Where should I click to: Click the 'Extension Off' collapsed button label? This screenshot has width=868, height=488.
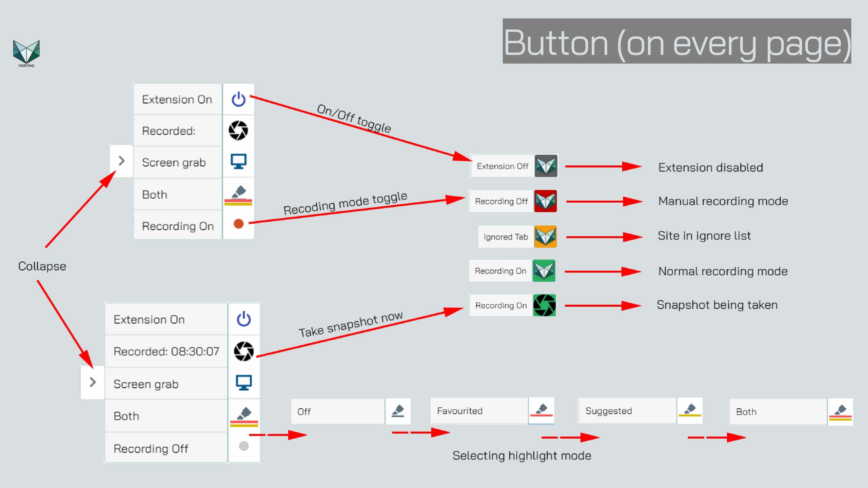[x=502, y=166]
